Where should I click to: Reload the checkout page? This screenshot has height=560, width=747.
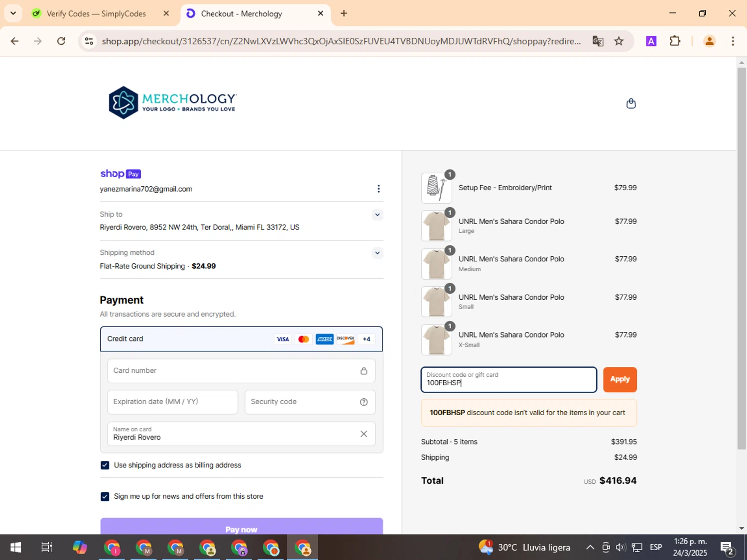pyautogui.click(x=61, y=41)
